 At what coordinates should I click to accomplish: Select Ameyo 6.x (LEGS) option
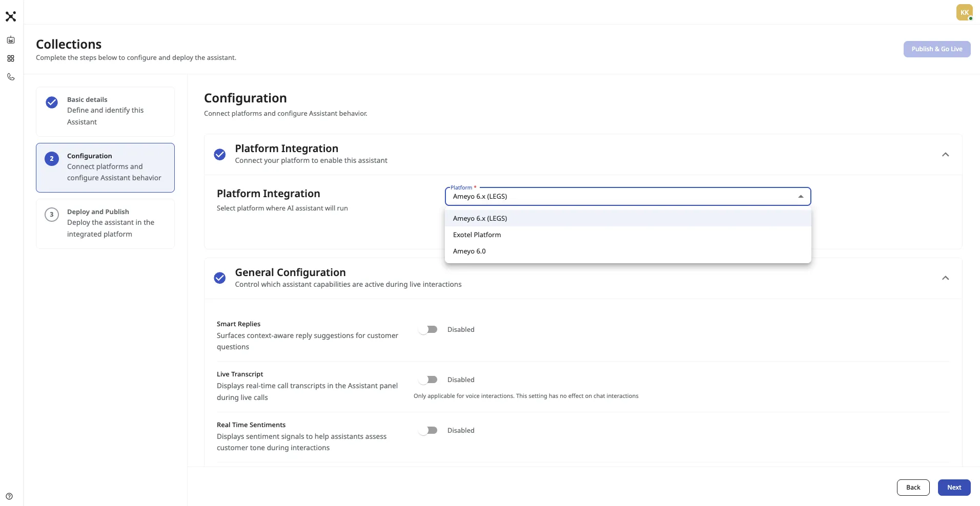point(628,218)
